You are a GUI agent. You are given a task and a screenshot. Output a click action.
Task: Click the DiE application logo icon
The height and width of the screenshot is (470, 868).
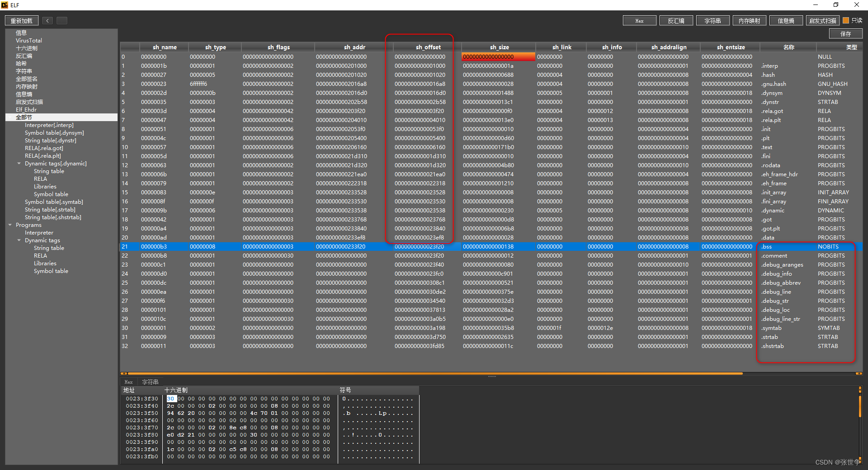(5, 5)
